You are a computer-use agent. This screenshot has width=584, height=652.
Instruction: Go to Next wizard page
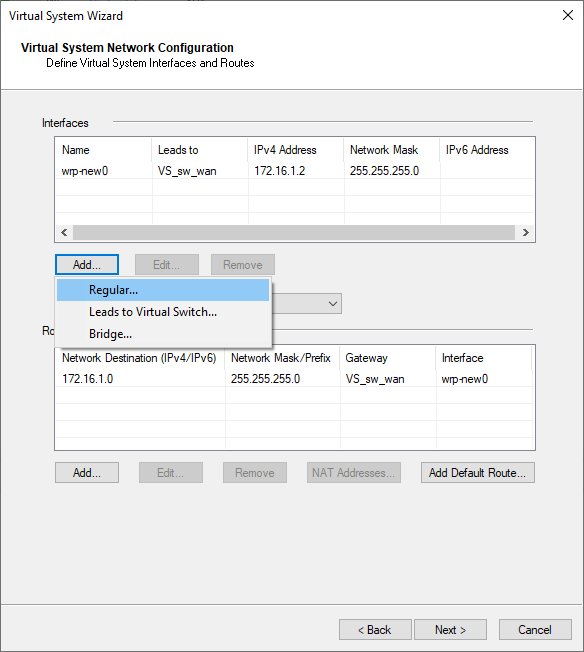[x=450, y=630]
